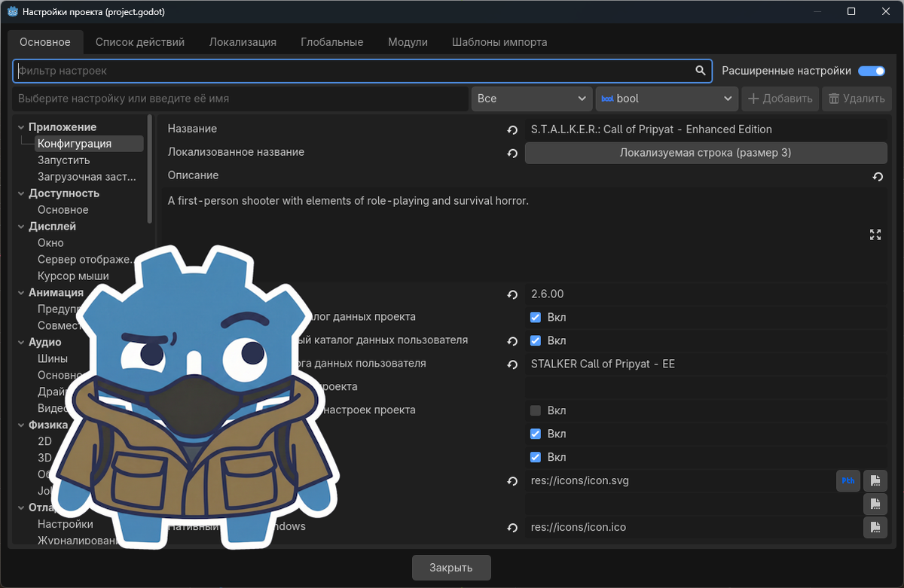
Task: Select Окно under Дисплей
Action: 50,243
